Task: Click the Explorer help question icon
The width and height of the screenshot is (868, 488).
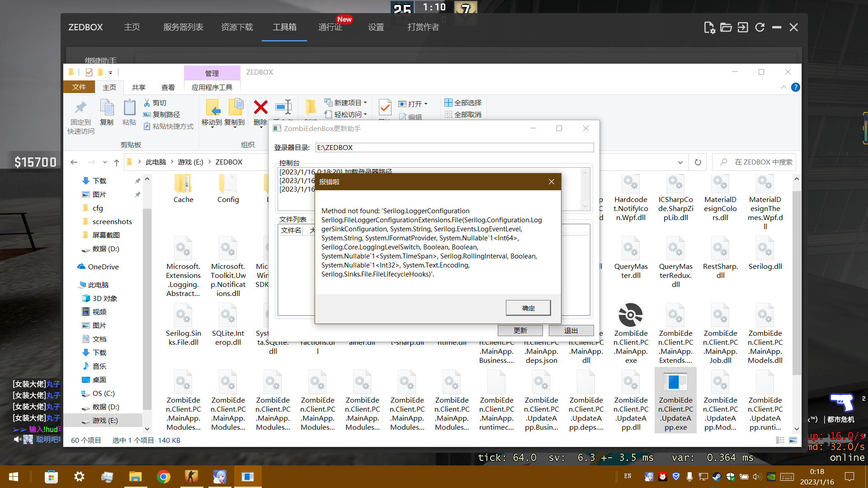Action: [795, 87]
